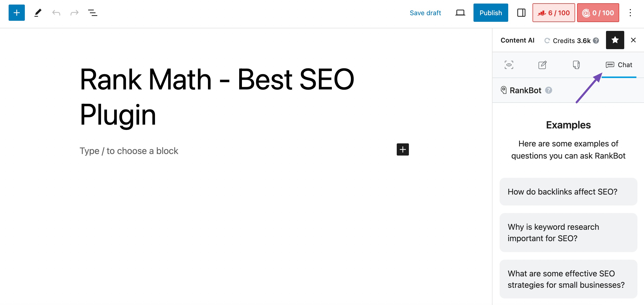Open the Rank Math SEO score 6/100
Viewport: 644px width, 305px height.
(554, 13)
